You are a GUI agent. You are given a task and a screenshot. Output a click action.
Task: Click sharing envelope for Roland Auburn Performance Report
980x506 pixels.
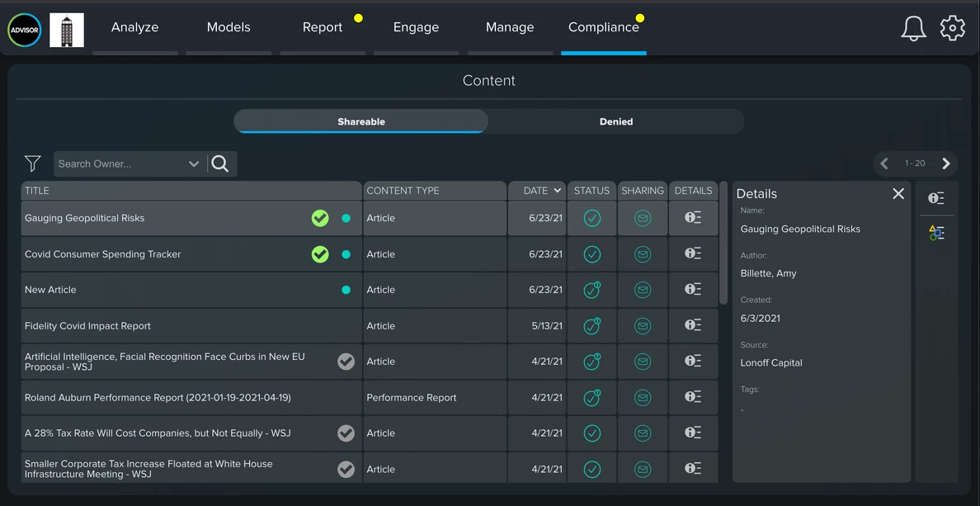pos(643,398)
